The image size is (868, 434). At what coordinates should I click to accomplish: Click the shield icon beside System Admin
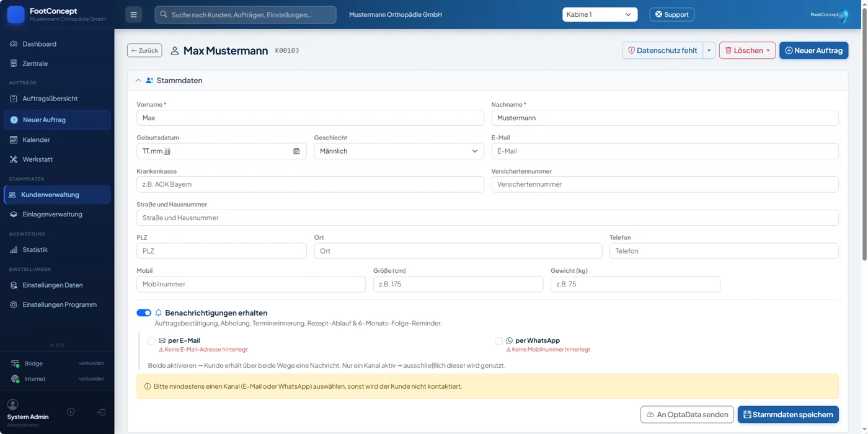coord(71,412)
